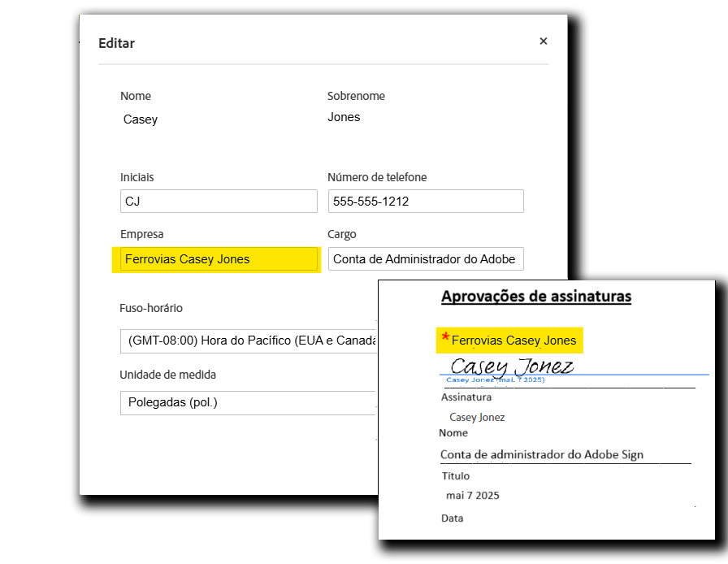
Task: Click the Data label in the document
Action: [453, 518]
